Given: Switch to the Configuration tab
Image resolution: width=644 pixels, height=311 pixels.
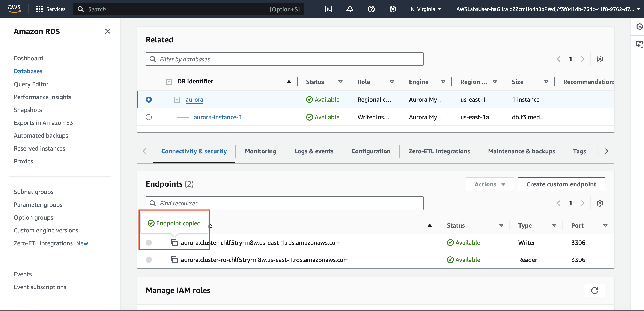Looking at the screenshot, I should coord(370,151).
